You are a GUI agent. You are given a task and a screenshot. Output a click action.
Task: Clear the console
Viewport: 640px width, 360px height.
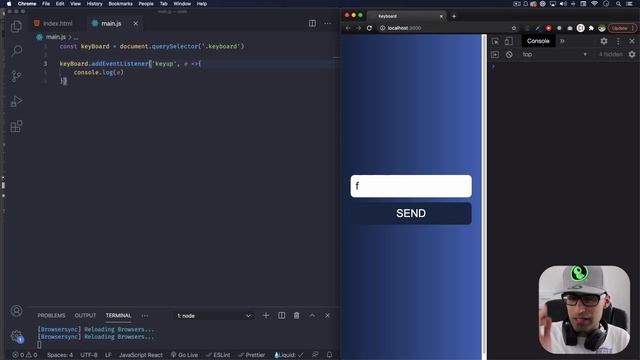509,54
